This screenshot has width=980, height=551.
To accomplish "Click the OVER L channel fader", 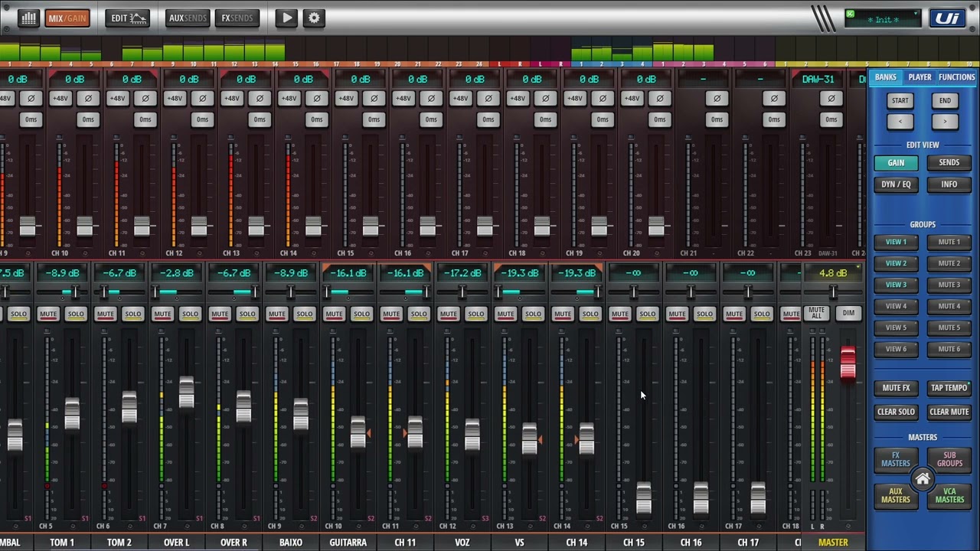I will tap(186, 393).
